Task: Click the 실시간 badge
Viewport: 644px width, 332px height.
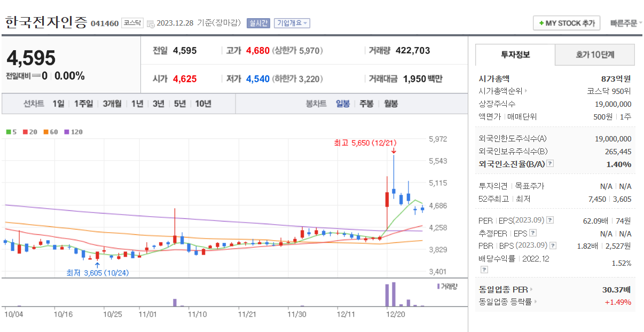Action: tap(258, 23)
